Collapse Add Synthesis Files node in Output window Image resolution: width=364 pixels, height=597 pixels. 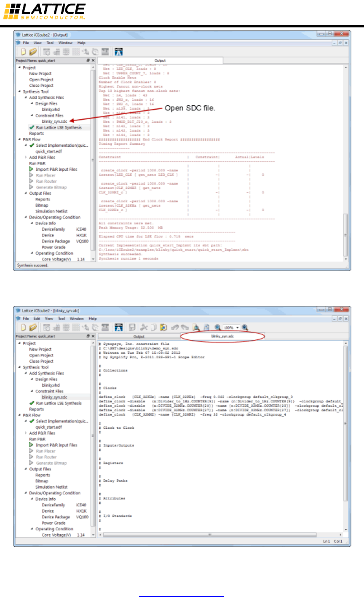click(x=26, y=97)
